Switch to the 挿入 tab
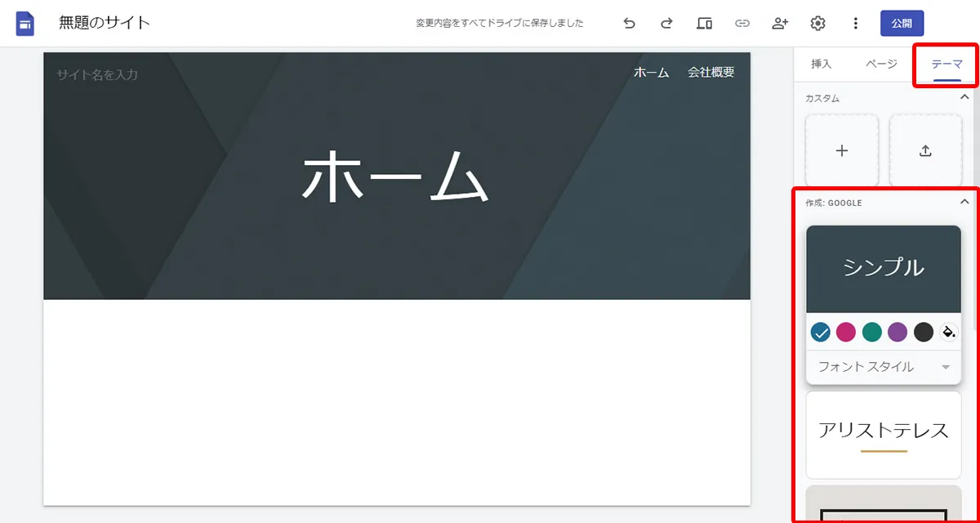Viewport: 980px width, 523px height. [821, 64]
